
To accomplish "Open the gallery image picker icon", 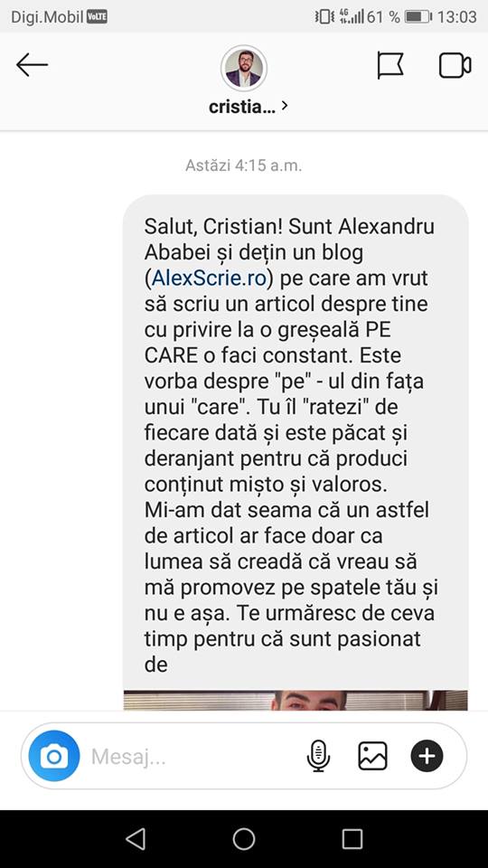I will (x=373, y=756).
